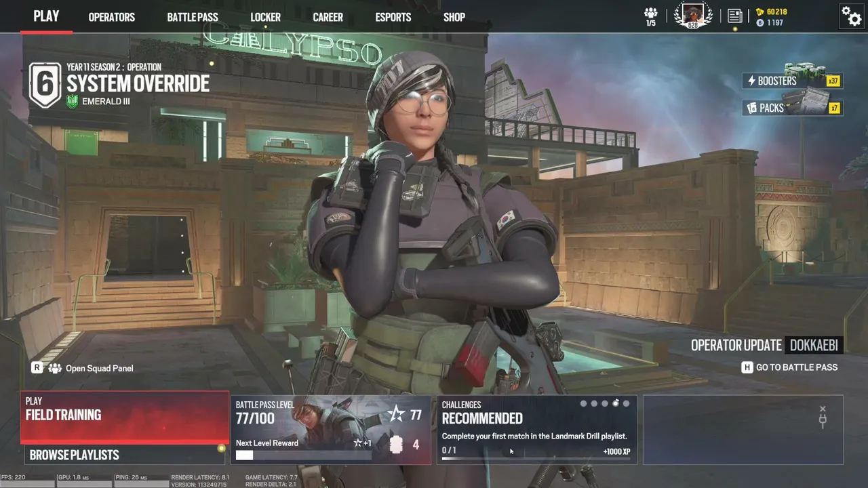Screen dimensions: 868x488
Task: Click the +1000 XP challenge reward text
Action: (616, 451)
